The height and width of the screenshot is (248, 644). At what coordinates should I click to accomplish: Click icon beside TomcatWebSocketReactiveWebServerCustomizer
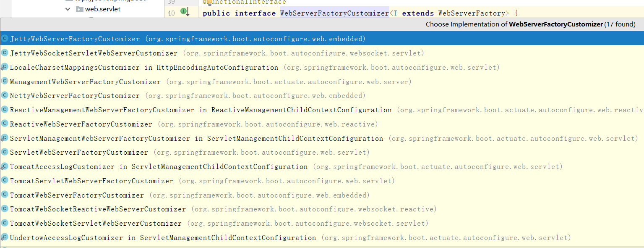(5, 209)
